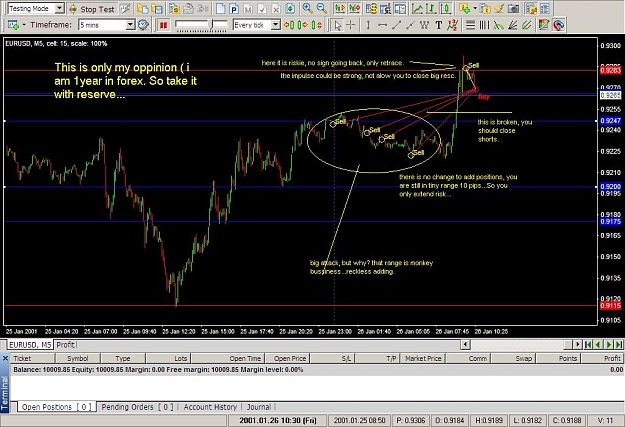Toggle chart auto scroll icon
This screenshot has height=428, width=625.
click(354, 8)
